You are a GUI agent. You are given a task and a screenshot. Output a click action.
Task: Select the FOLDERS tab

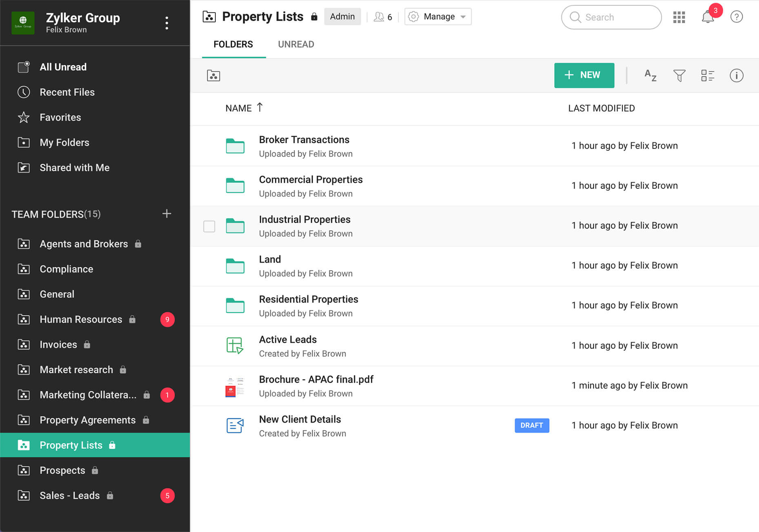point(233,44)
